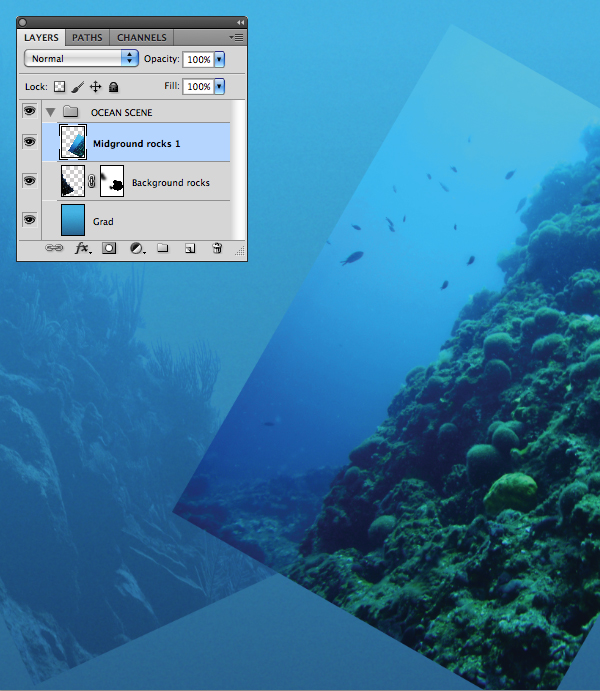Viewport: 600px width, 691px height.
Task: Open the fx layer style menu
Action: (x=82, y=248)
